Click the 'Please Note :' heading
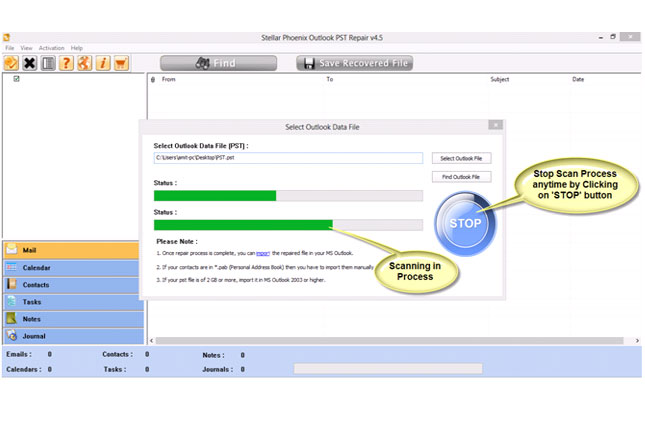 click(177, 242)
